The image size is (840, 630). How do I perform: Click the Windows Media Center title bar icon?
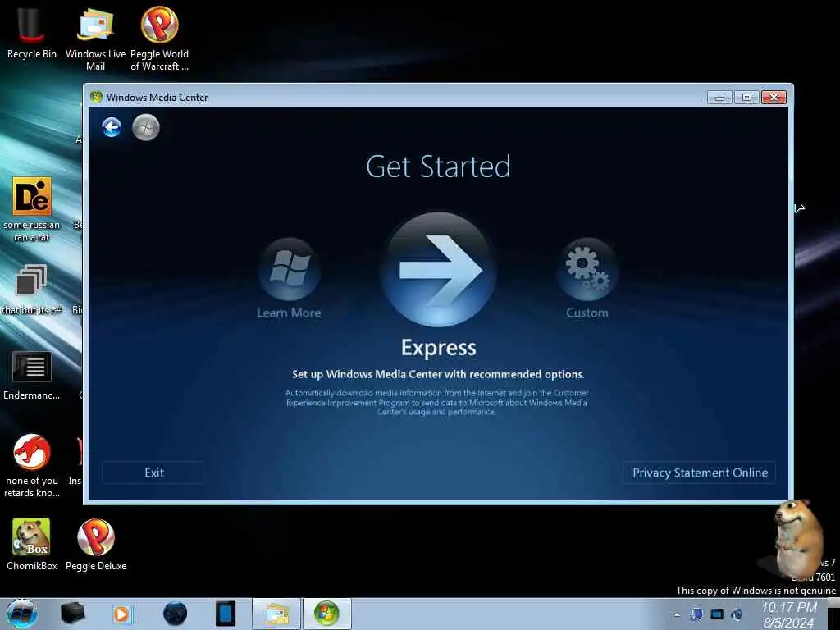97,97
